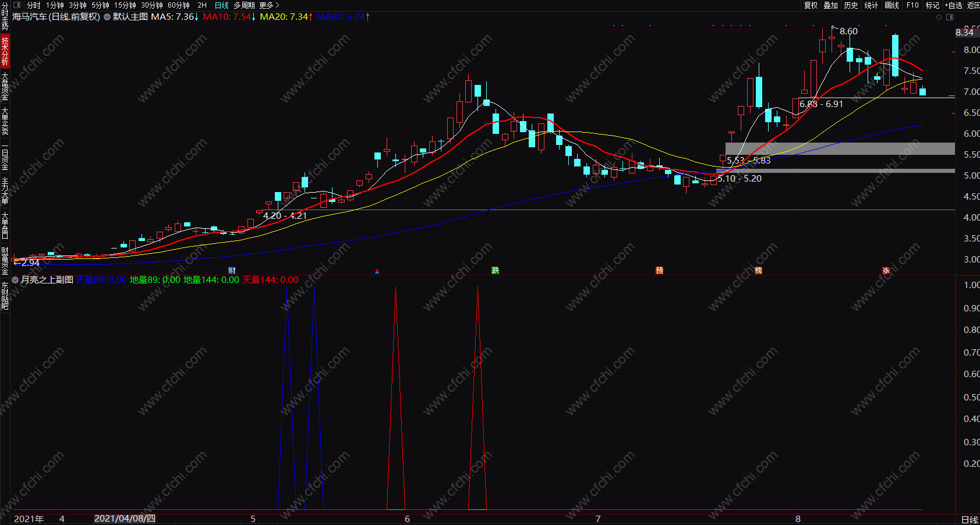The height and width of the screenshot is (525, 980).
Task: Select the 5分钟 period
Action: (x=101, y=5)
